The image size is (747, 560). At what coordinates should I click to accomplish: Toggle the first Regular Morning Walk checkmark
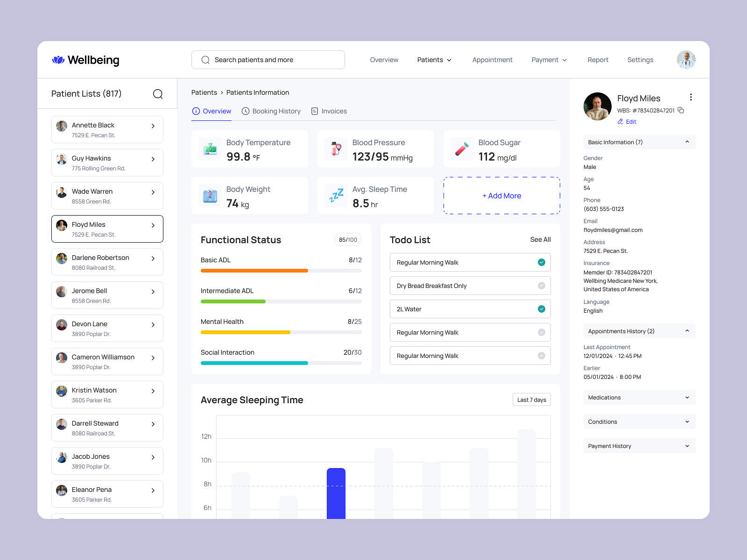pos(541,262)
